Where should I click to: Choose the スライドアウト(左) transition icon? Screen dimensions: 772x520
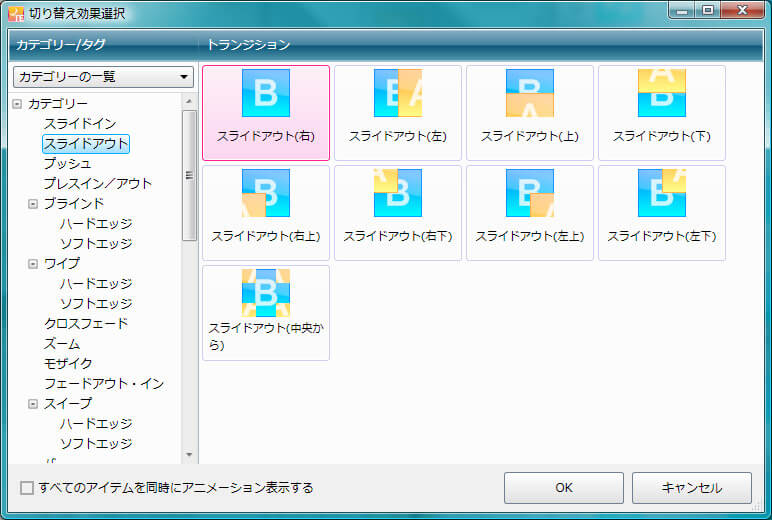[x=398, y=94]
